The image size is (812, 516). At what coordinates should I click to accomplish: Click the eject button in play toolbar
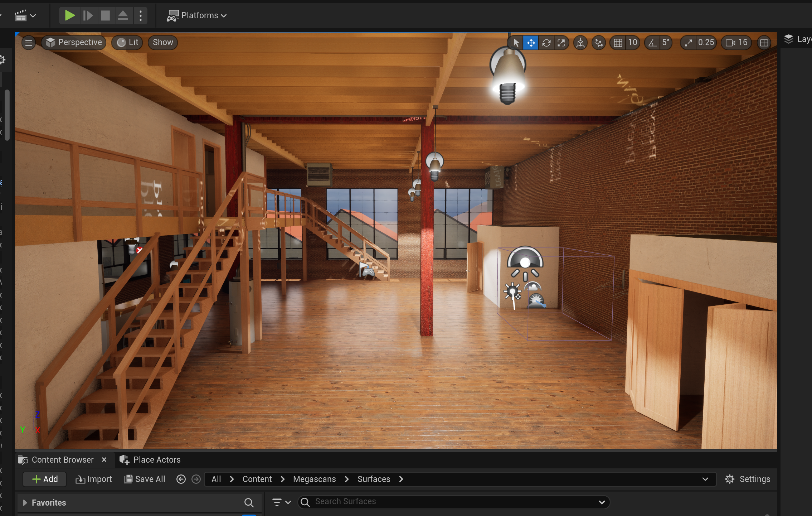pos(123,15)
